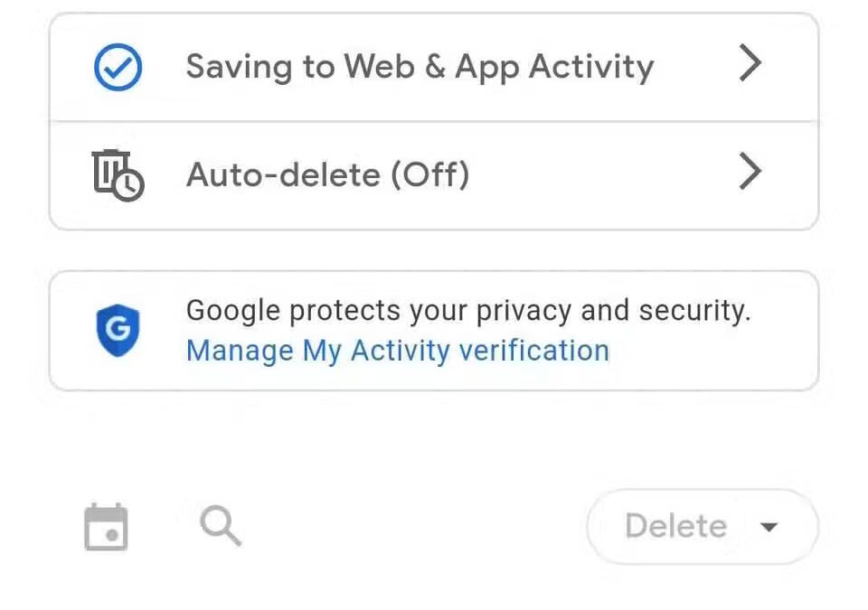Click the Google protects your privacy text
The image size is (868, 610).
[x=467, y=311]
